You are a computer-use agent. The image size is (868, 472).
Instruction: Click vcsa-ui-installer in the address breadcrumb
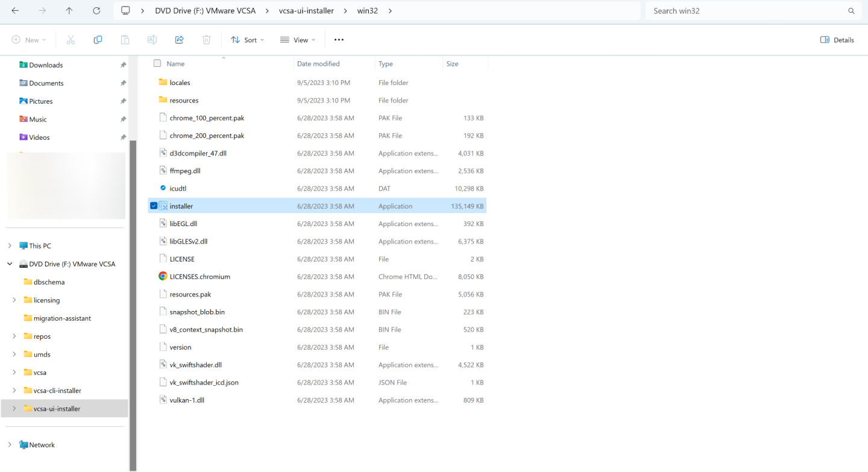coord(306,11)
